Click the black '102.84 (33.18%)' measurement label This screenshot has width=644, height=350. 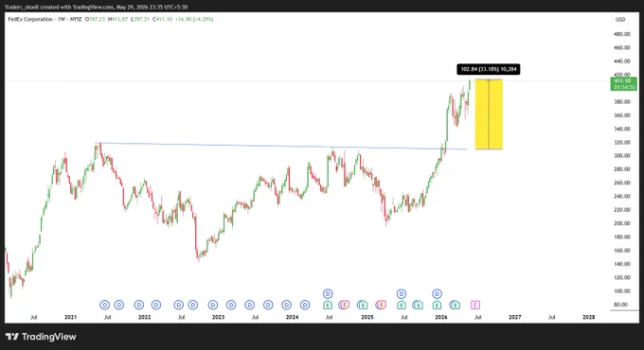pos(489,69)
